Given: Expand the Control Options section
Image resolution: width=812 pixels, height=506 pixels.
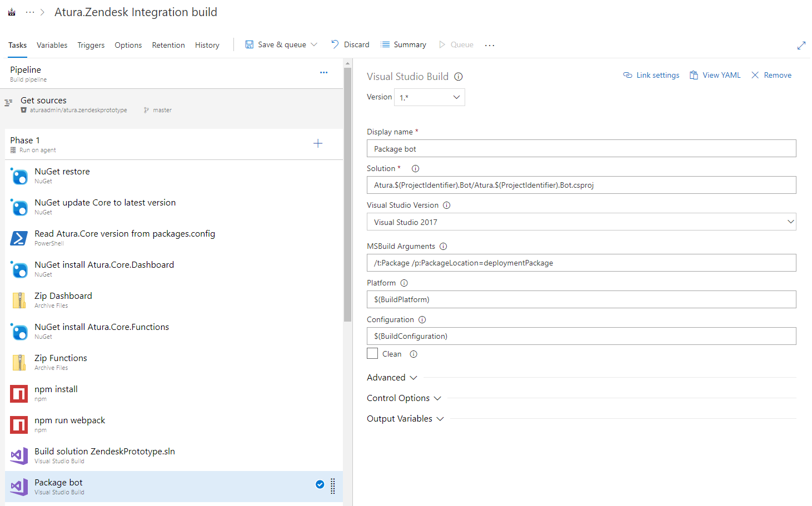Looking at the screenshot, I should click(x=404, y=398).
